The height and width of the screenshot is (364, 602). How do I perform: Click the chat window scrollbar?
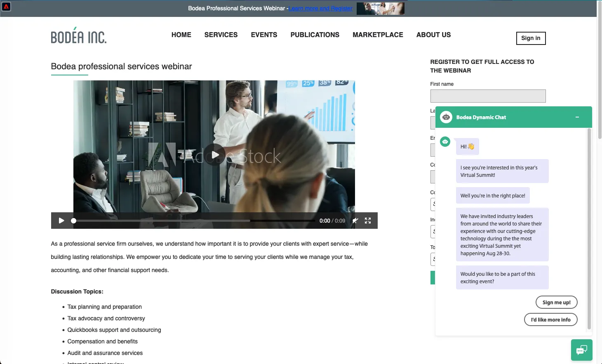click(x=589, y=229)
